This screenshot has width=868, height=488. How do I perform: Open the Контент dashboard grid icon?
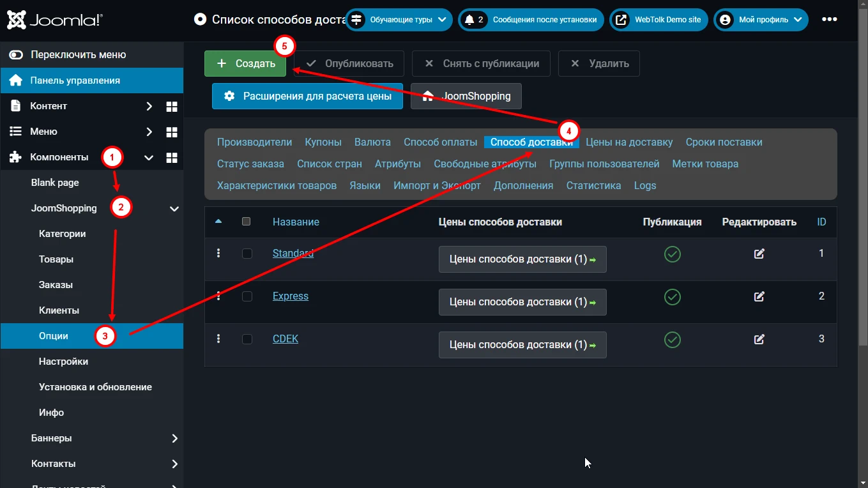click(172, 106)
